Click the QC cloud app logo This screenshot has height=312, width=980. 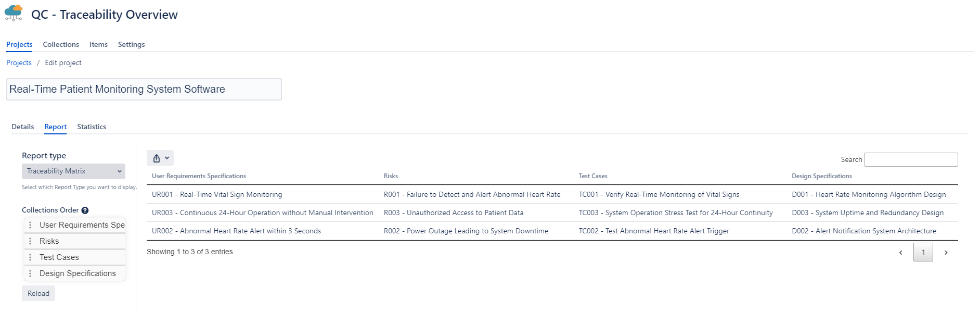[x=14, y=13]
